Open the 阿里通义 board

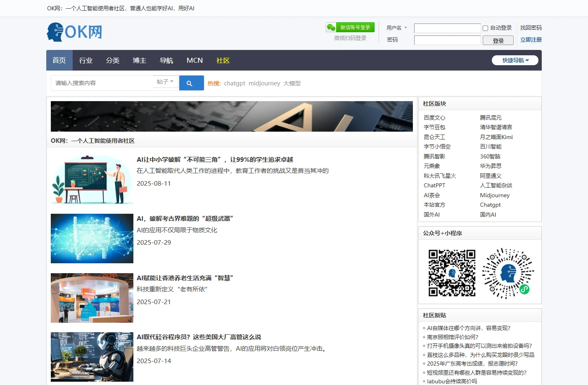pyautogui.click(x=491, y=176)
